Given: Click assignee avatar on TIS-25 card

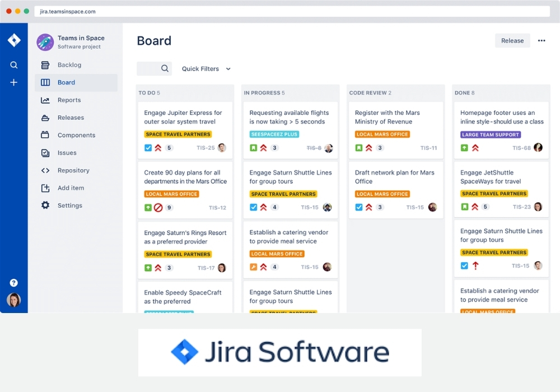Looking at the screenshot, I should click(x=222, y=148).
